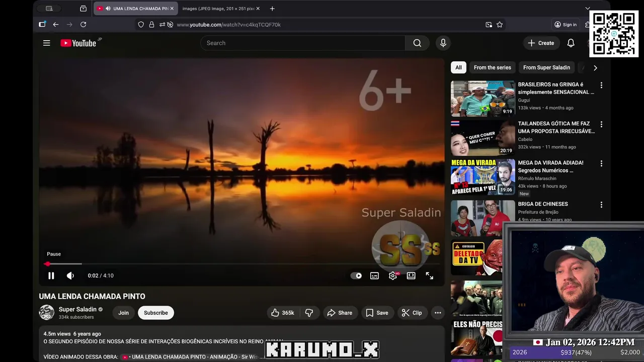The height and width of the screenshot is (362, 644).
Task: Click the red playhead scrubber
Action: click(47, 263)
